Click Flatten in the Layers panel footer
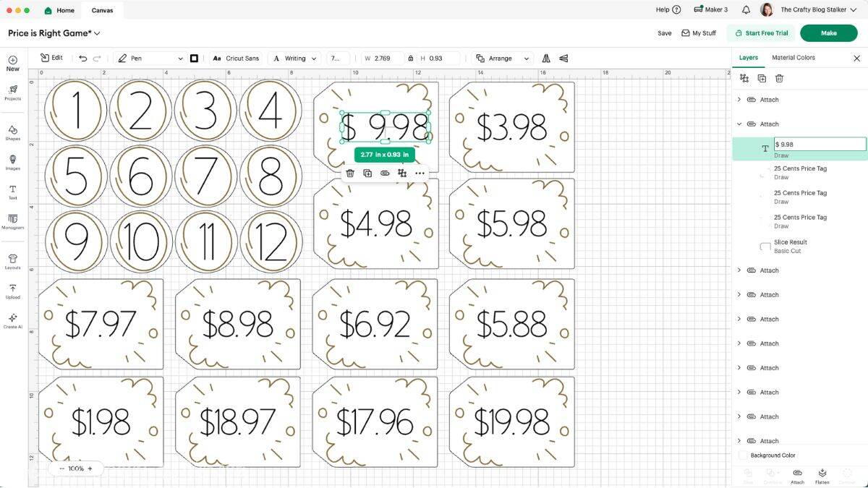 [x=822, y=477]
